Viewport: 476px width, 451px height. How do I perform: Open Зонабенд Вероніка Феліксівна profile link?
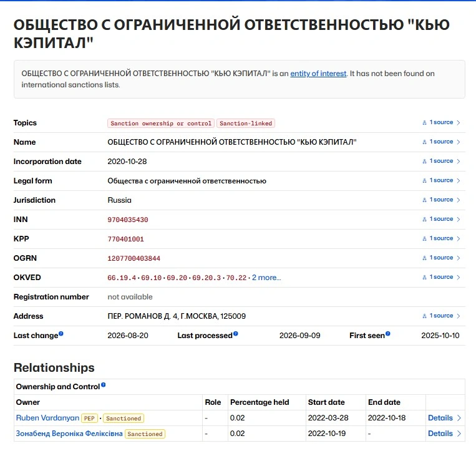tap(69, 434)
